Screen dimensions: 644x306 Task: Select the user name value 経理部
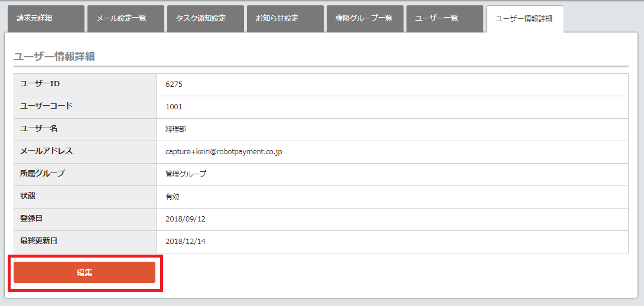176,129
